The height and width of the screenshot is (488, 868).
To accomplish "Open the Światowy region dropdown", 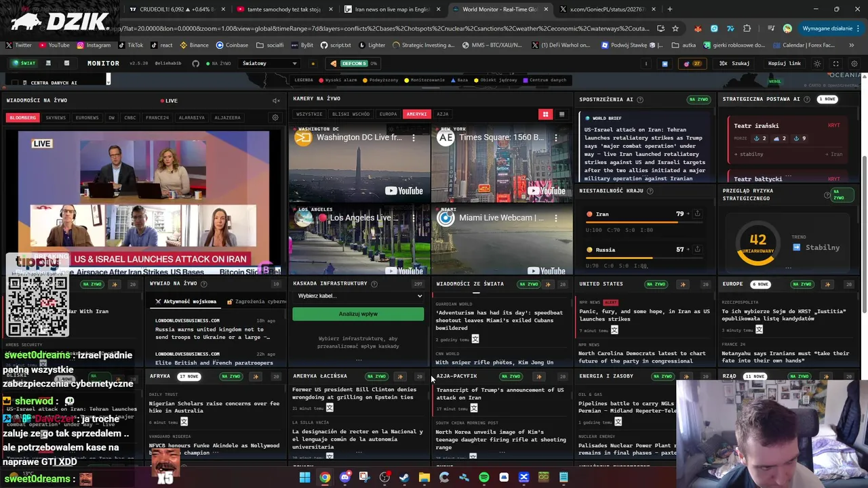I will click(x=270, y=63).
